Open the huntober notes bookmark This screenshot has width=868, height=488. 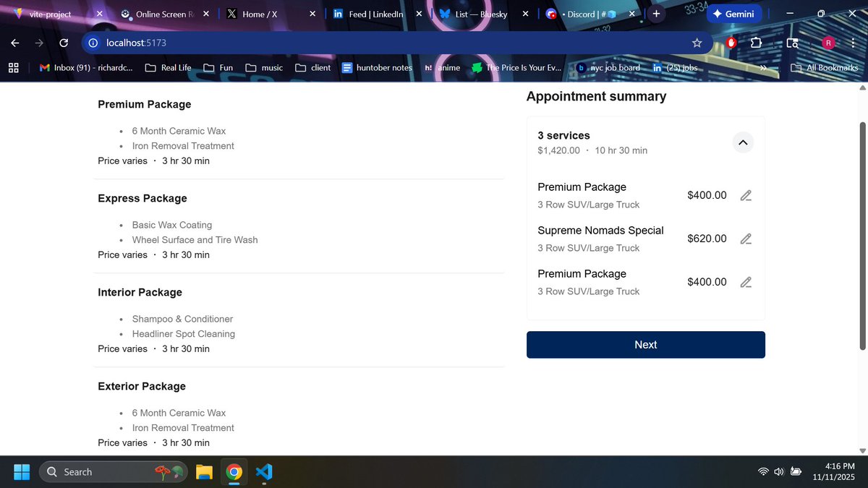[x=377, y=67]
